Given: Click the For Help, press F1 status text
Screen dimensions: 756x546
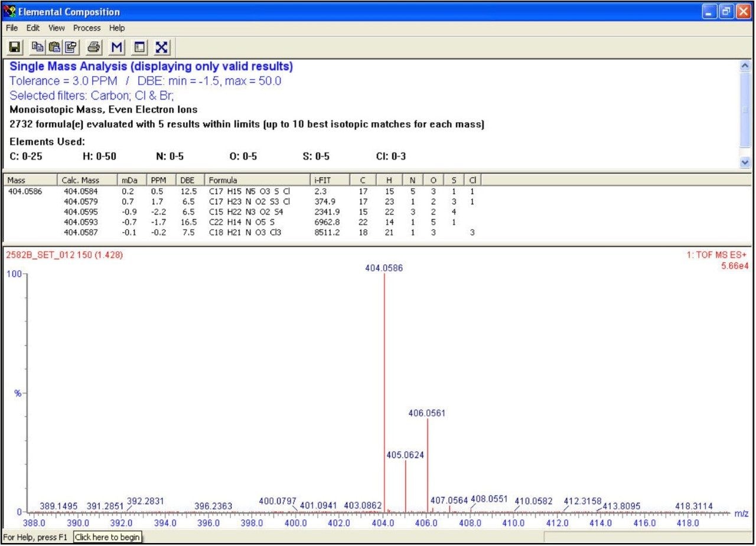Looking at the screenshot, I should click(35, 537).
